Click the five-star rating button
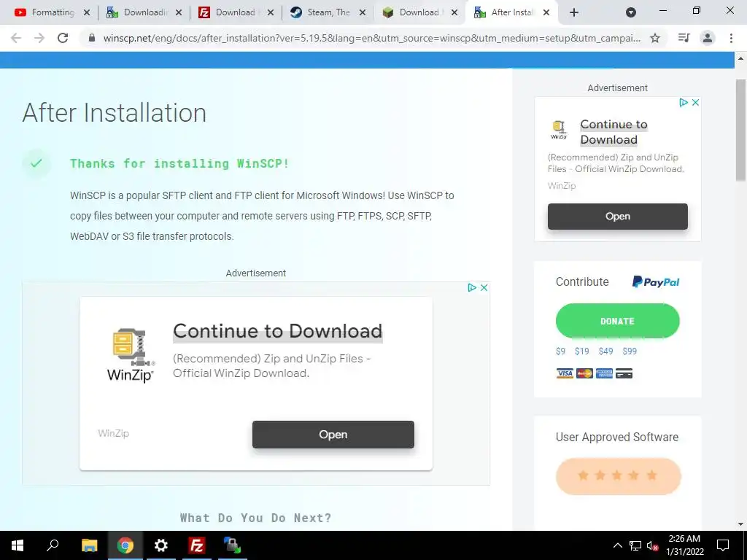The height and width of the screenshot is (560, 747). 618,475
